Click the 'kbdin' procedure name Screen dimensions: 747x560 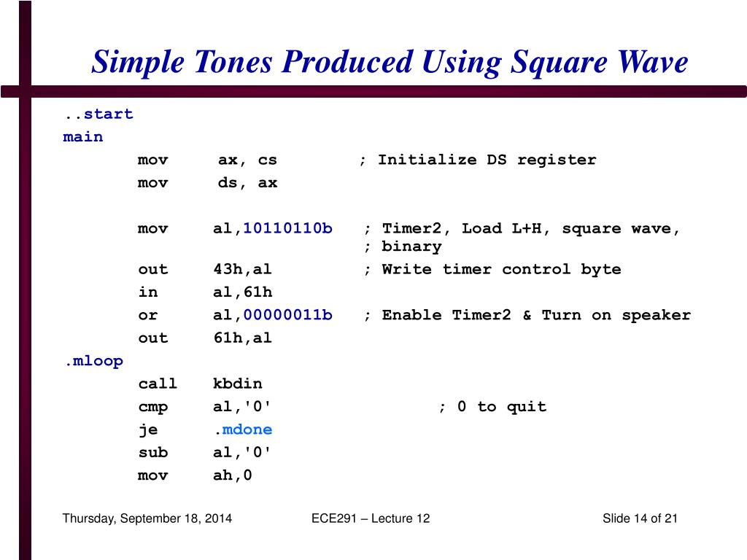[x=237, y=384]
